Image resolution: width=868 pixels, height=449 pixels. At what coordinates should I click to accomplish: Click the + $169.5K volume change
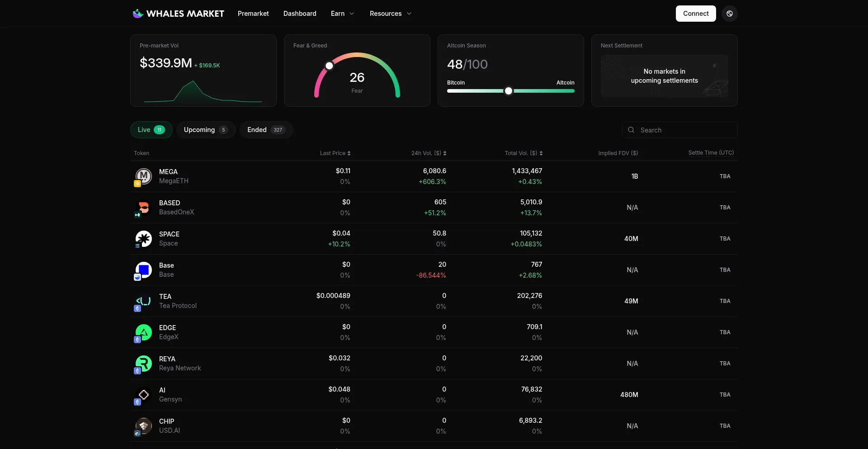tap(207, 66)
